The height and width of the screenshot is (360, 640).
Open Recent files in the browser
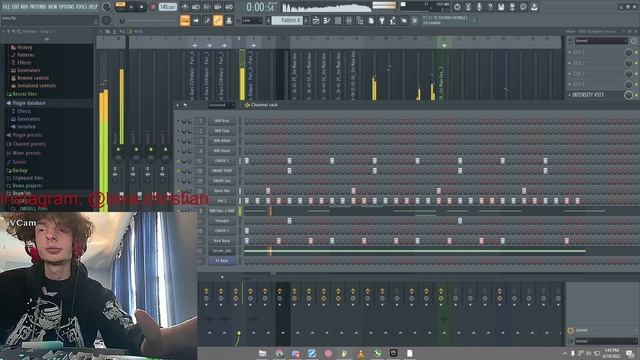pyautogui.click(x=24, y=94)
